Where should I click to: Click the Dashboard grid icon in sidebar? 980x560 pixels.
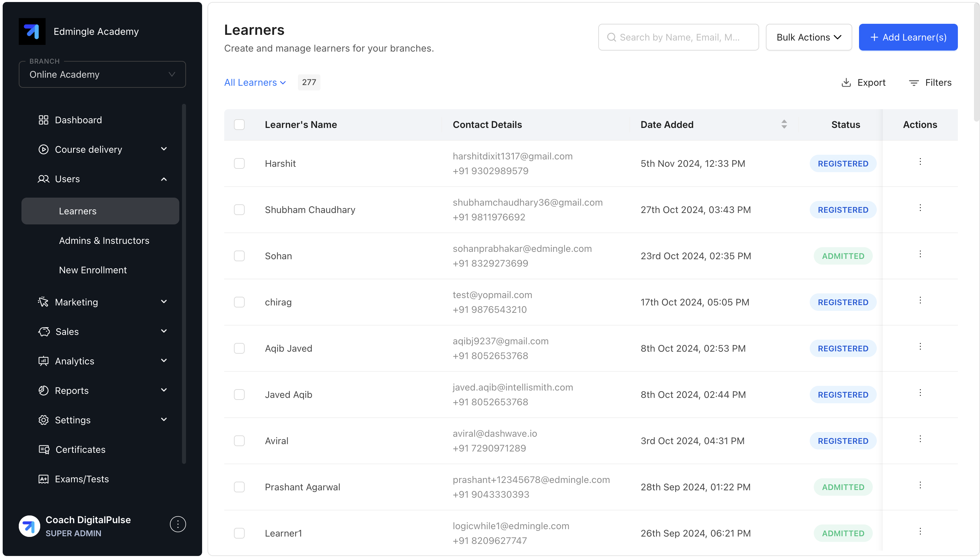click(44, 120)
